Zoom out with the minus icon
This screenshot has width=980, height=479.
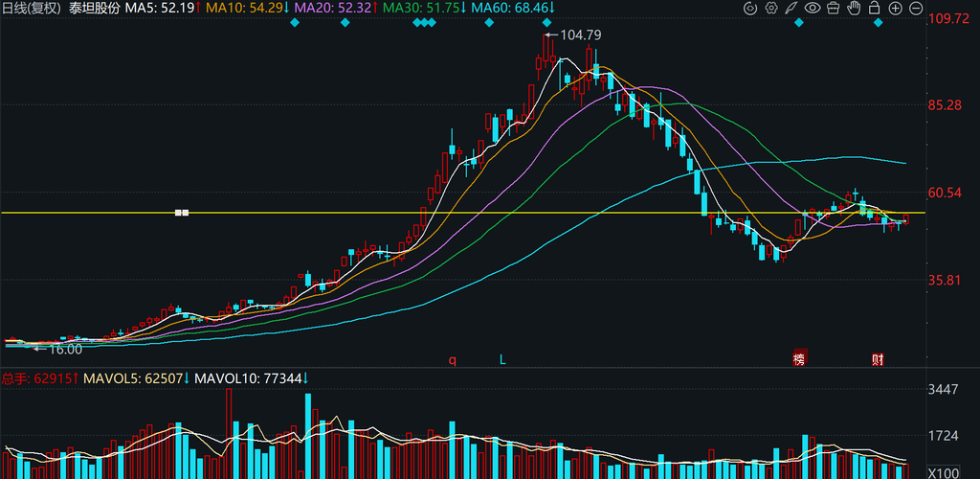(916, 8)
